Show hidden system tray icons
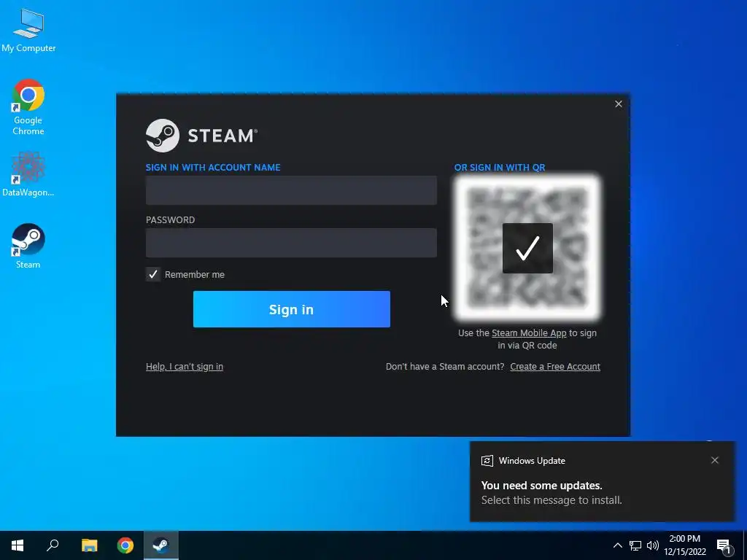 [617, 545]
